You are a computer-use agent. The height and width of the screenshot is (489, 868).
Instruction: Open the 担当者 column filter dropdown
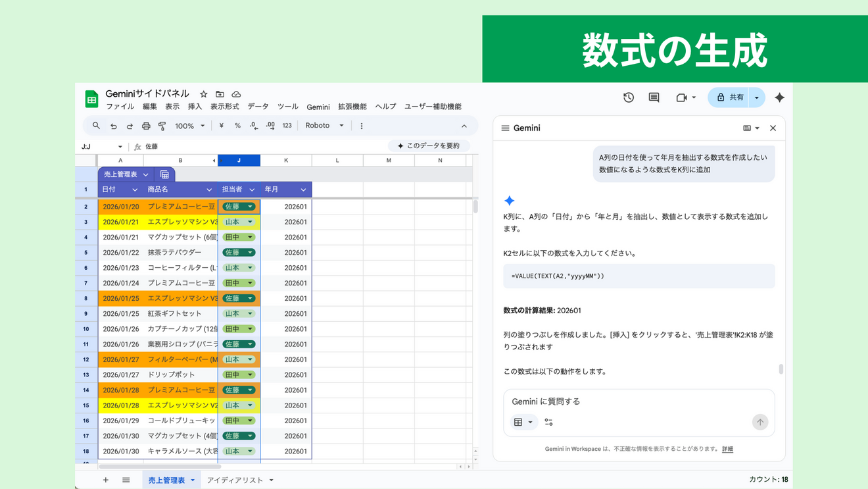point(252,190)
